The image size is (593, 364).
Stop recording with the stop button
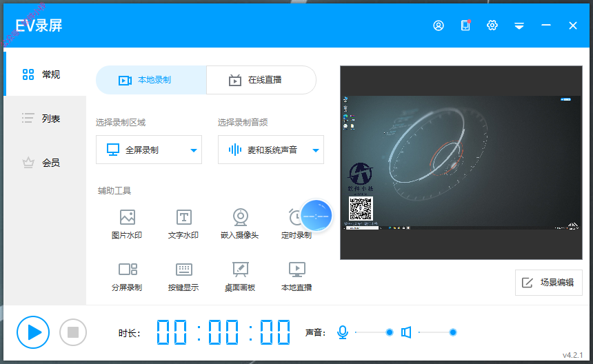point(73,332)
